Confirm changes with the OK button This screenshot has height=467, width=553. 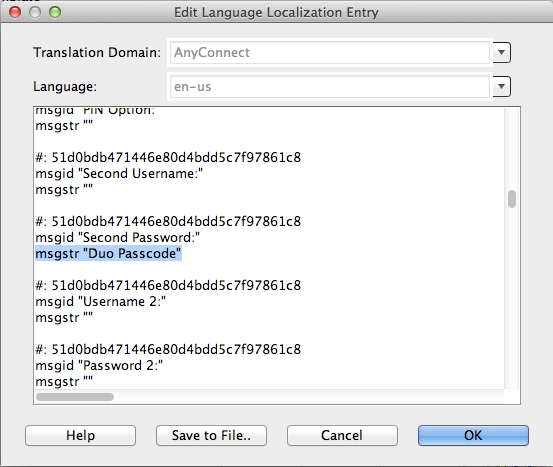(x=473, y=435)
